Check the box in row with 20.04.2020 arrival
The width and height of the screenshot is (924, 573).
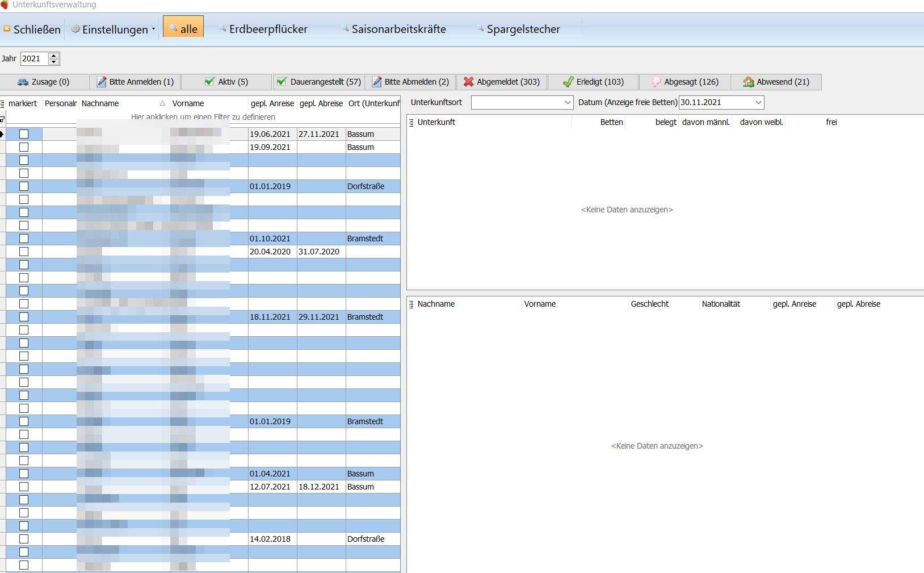click(24, 252)
